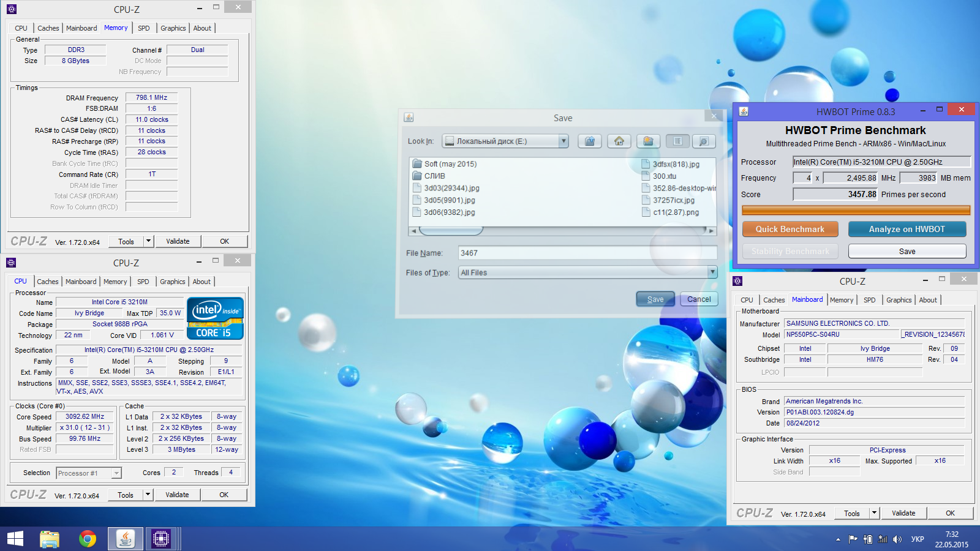Open Tools dropdown arrow in CPU-Z processor window
Image resolution: width=980 pixels, height=551 pixels.
click(148, 495)
